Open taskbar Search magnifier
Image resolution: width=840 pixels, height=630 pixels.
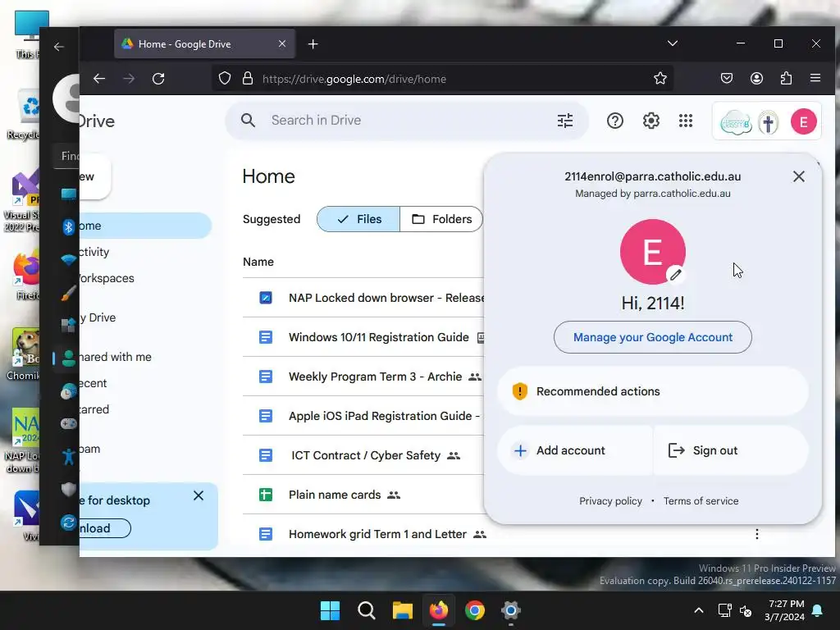click(367, 610)
